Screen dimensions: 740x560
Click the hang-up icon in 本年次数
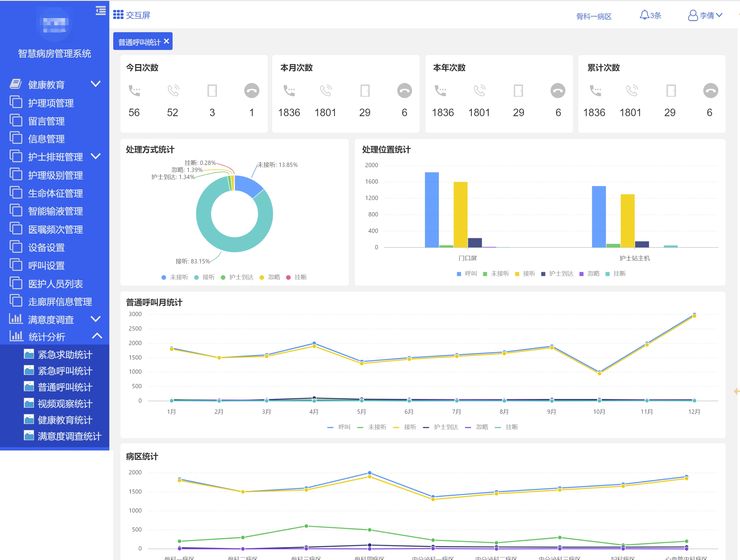558,91
